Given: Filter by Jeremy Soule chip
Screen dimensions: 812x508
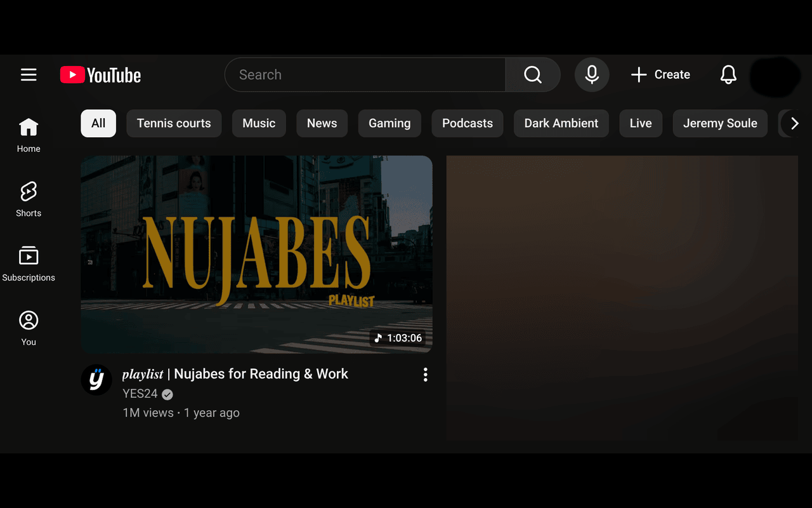Looking at the screenshot, I should click(720, 123).
